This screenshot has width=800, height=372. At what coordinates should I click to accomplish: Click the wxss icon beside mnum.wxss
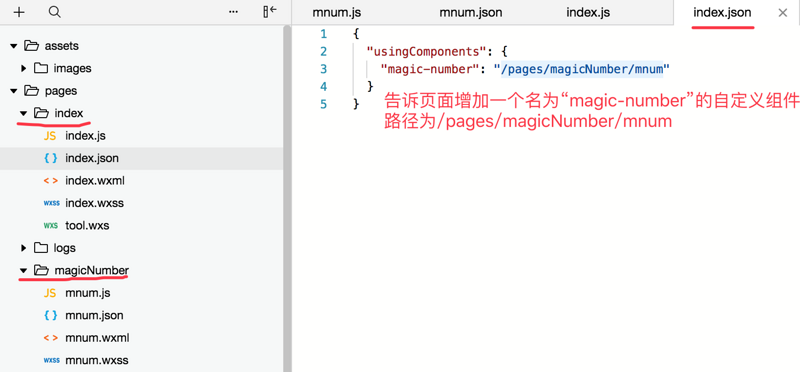tap(52, 360)
